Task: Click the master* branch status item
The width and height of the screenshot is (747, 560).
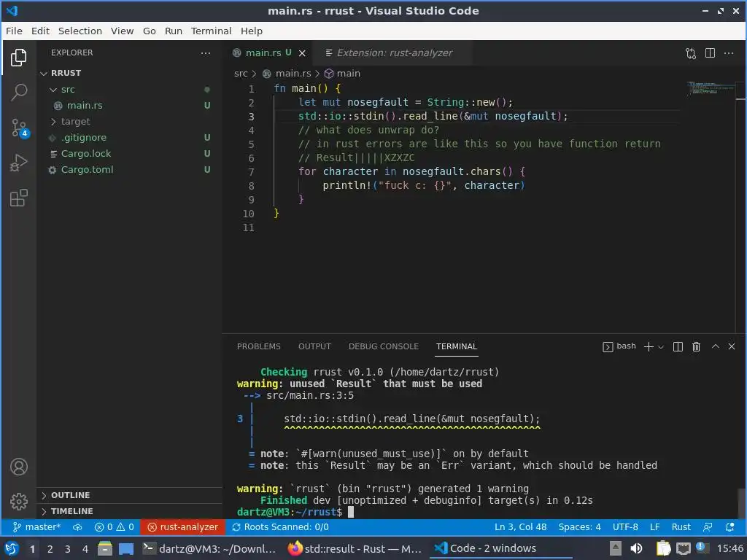Action: coord(37,527)
